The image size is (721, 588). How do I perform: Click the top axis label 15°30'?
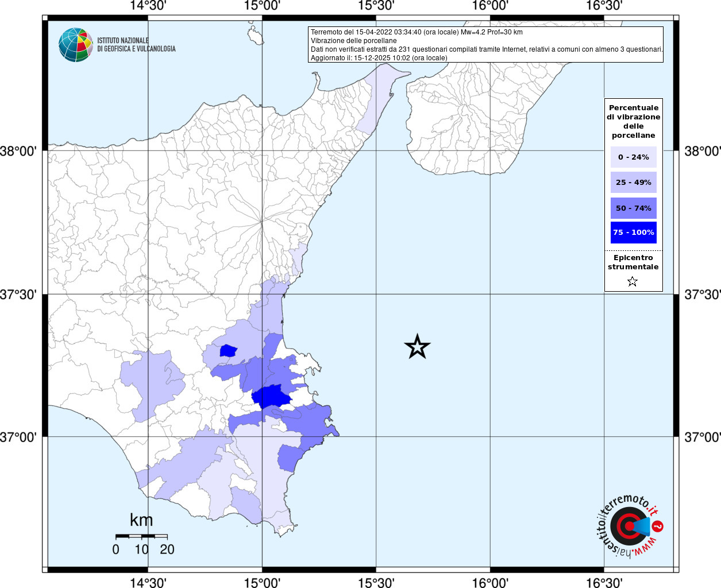coord(376,6)
